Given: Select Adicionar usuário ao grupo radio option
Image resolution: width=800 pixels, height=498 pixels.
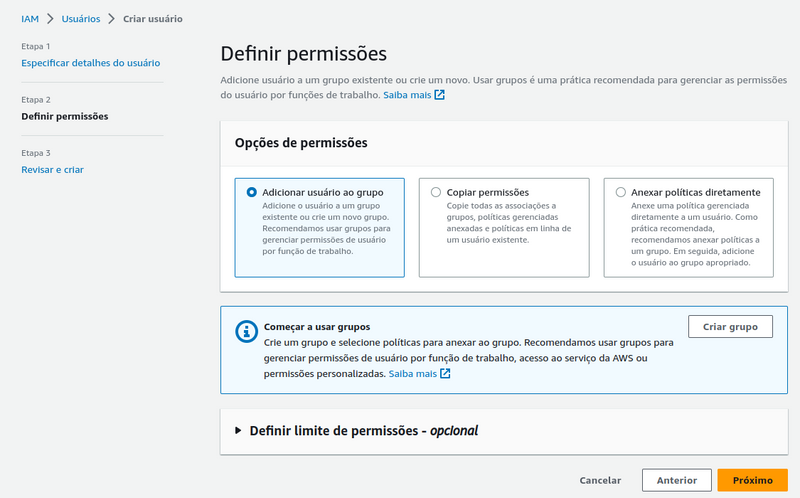Looking at the screenshot, I should click(252, 192).
